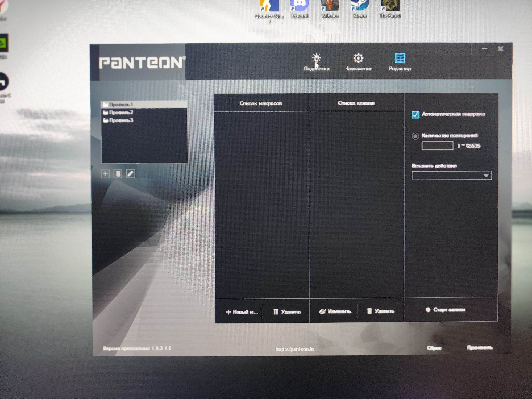Close the Panteon window
Screen dimensions: 532x399
500,49
